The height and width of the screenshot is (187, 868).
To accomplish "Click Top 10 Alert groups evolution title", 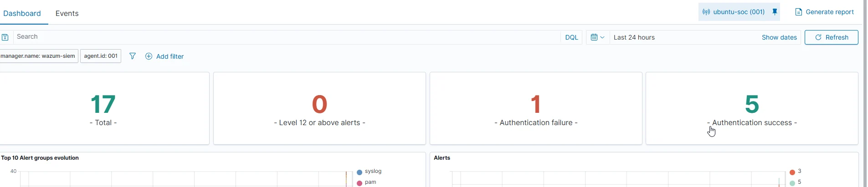I will (40, 158).
